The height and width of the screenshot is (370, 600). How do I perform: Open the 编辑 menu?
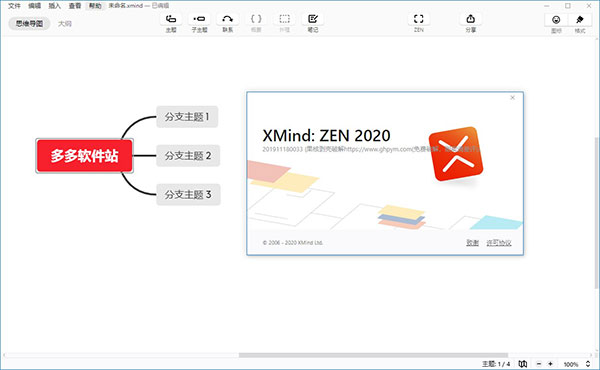click(x=34, y=6)
